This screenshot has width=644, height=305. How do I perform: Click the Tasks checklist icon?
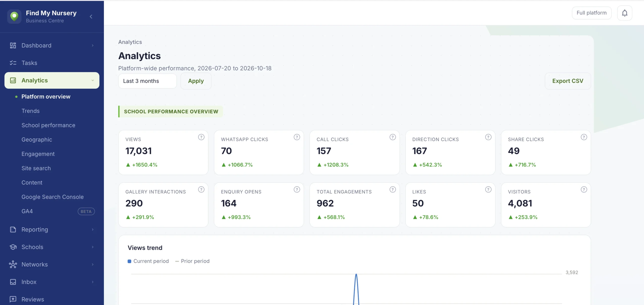tap(13, 63)
